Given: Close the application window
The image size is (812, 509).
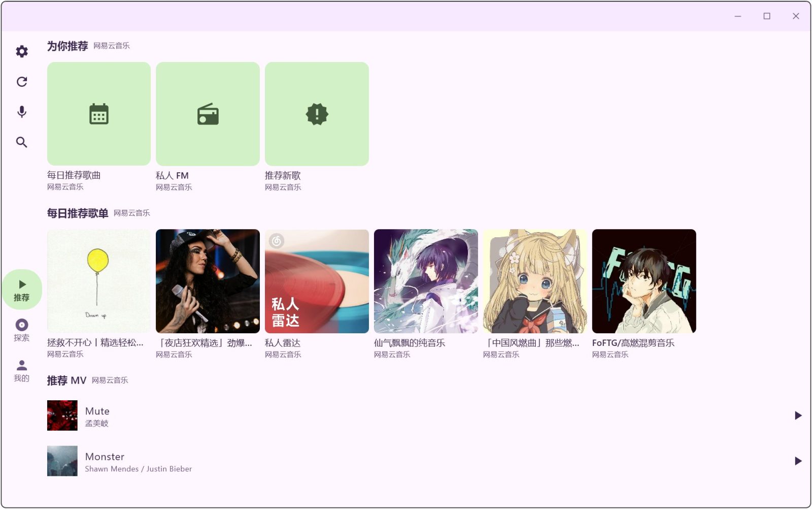Looking at the screenshot, I should point(796,16).
